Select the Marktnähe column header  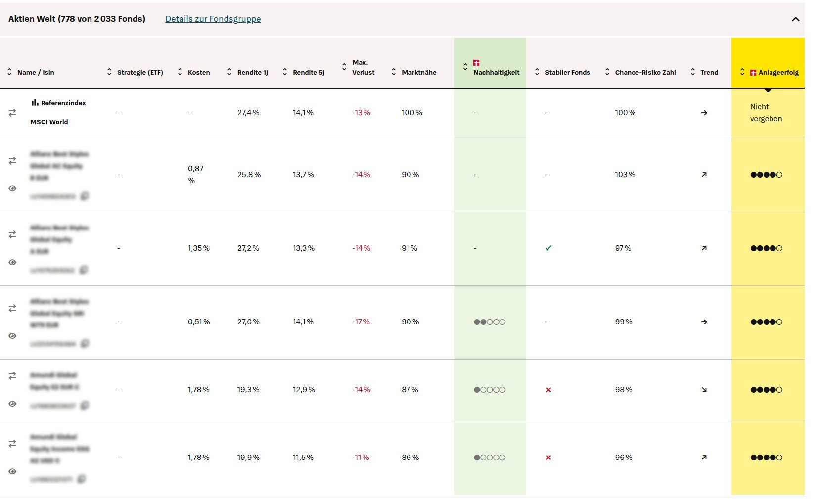pos(418,72)
